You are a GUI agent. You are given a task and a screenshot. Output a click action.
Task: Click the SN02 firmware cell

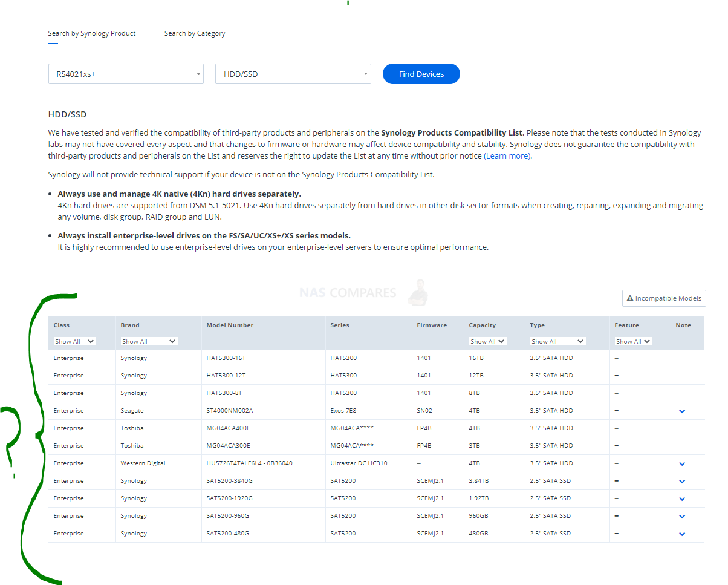tap(424, 411)
